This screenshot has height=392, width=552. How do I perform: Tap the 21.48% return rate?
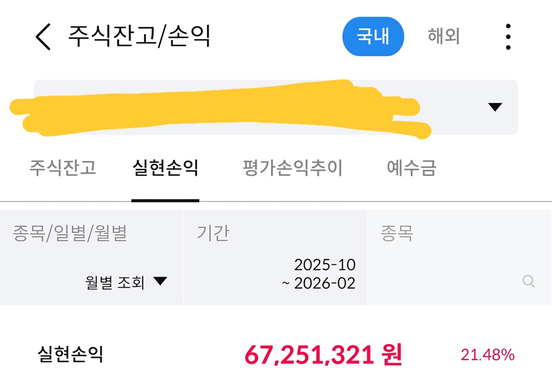coord(487,355)
